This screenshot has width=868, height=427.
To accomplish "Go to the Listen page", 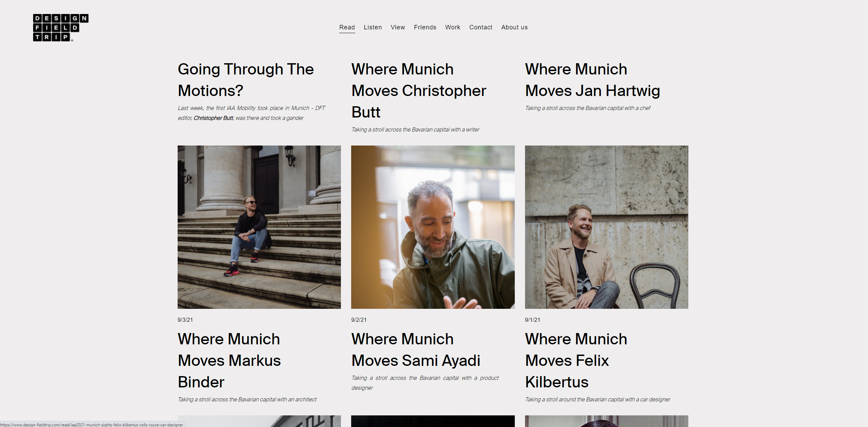I will point(372,27).
